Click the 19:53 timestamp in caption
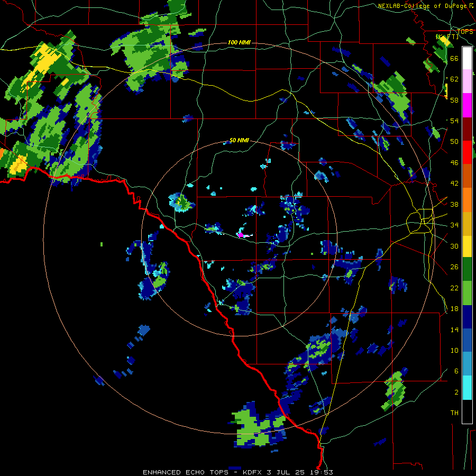The height and width of the screenshot is (476, 476). pyautogui.click(x=321, y=472)
